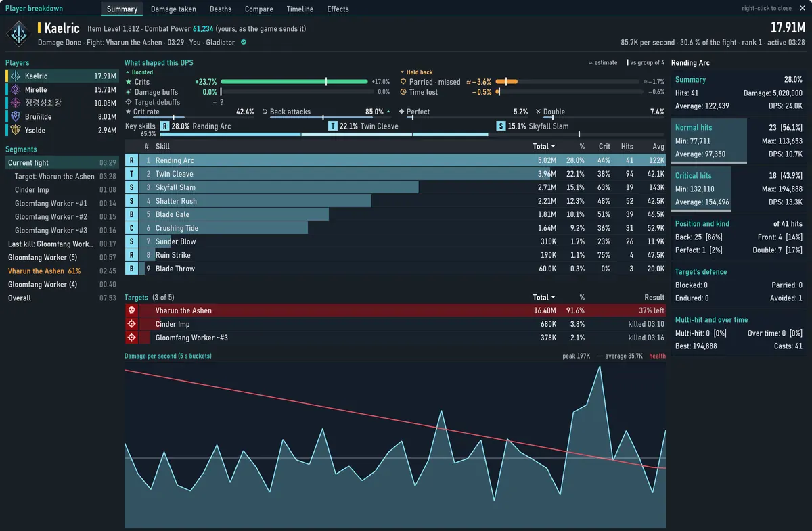Click the crosshair icon beside Cinder Imp
Screen dimensions: 812x531
coord(131,324)
